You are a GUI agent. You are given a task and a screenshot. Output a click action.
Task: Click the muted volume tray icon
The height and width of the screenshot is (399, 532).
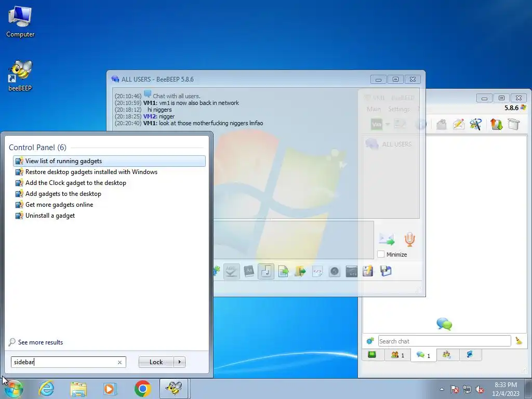[480, 390]
